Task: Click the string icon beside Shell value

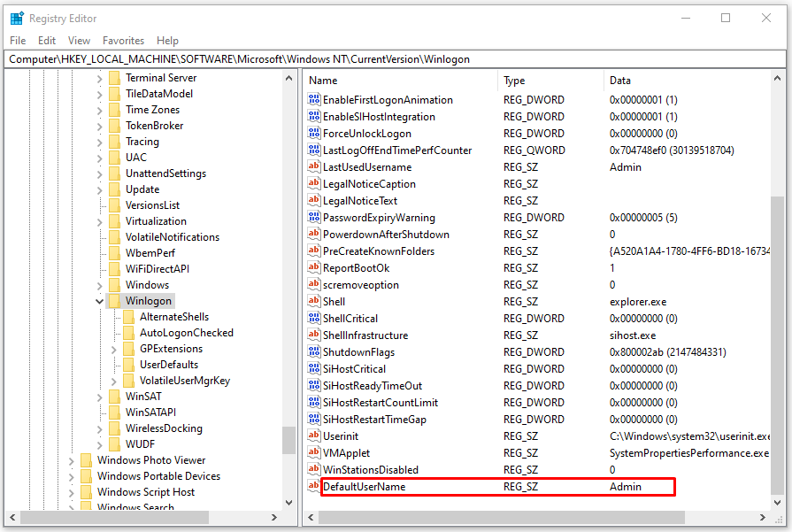Action: [313, 302]
